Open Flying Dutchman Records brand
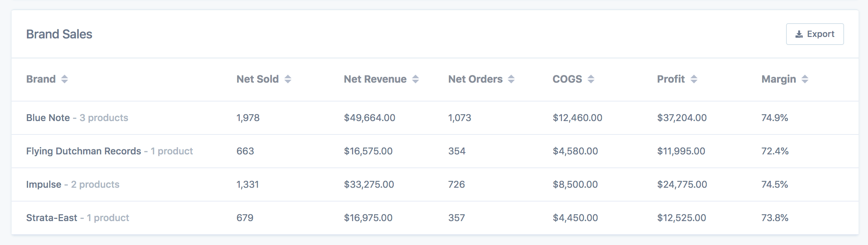This screenshot has width=868, height=245. pyautogui.click(x=83, y=151)
